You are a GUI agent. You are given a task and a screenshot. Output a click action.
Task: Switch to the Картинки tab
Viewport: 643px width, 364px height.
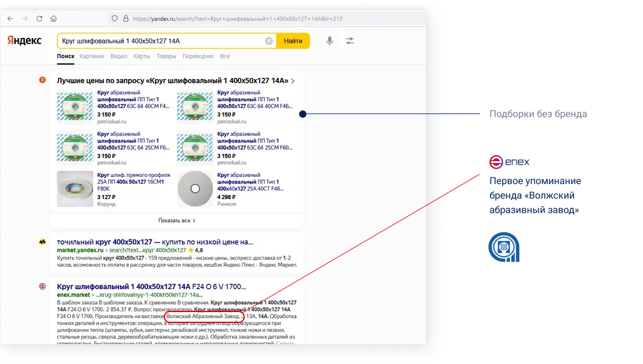click(x=92, y=56)
